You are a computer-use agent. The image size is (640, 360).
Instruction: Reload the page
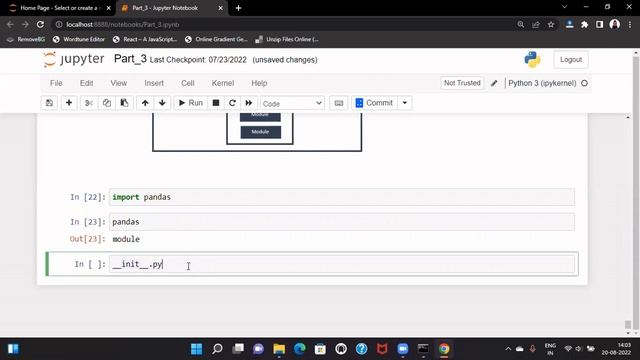click(x=40, y=24)
